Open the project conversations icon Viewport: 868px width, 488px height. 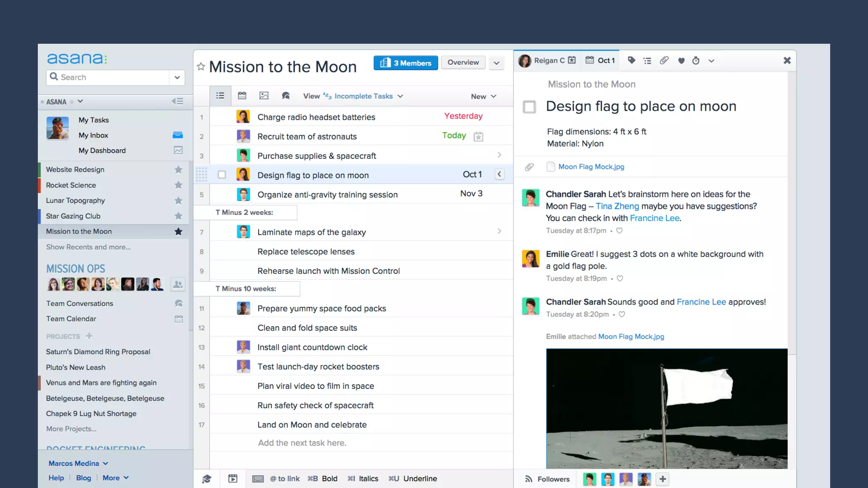tap(286, 96)
